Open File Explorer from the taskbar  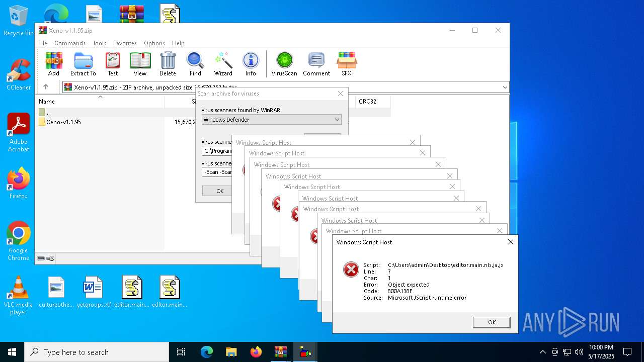231,352
